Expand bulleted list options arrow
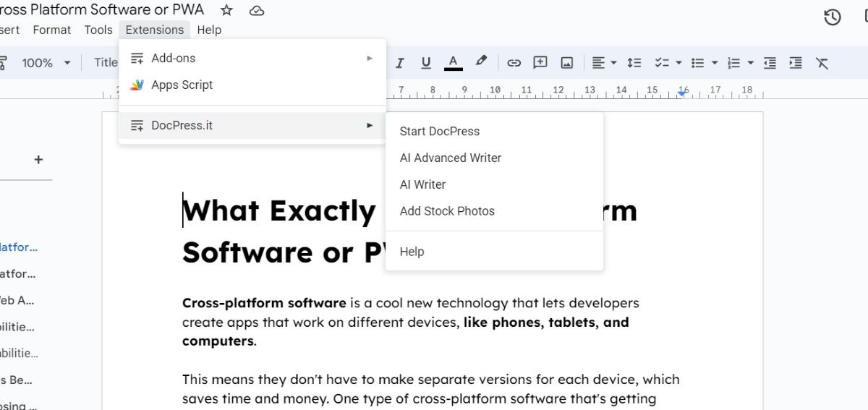 coord(715,63)
